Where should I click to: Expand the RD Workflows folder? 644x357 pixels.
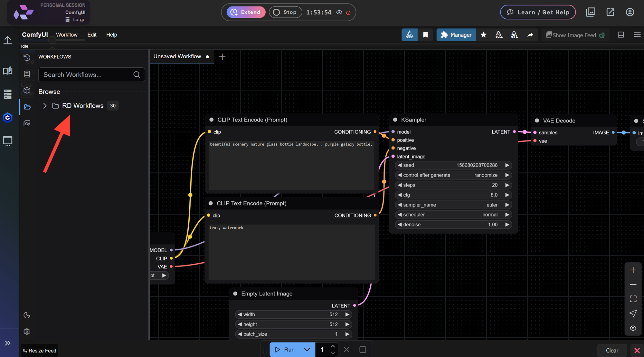coord(44,106)
